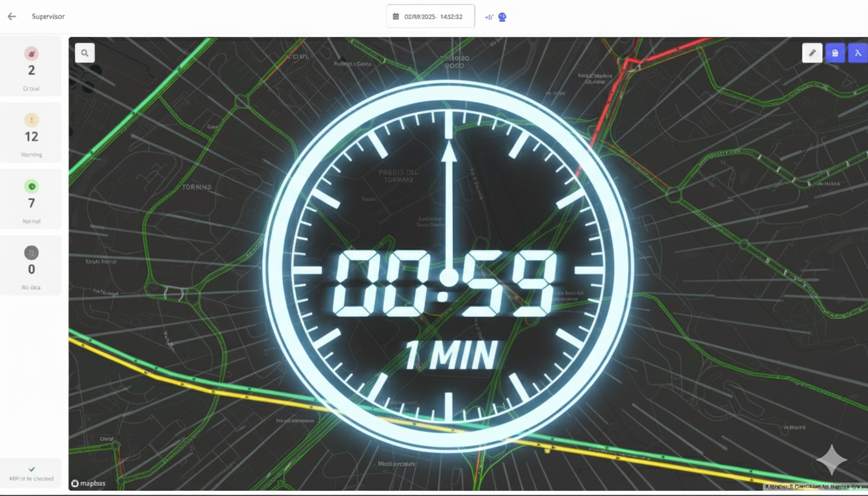Click the blue lambda map button
The width and height of the screenshot is (868, 496).
858,53
